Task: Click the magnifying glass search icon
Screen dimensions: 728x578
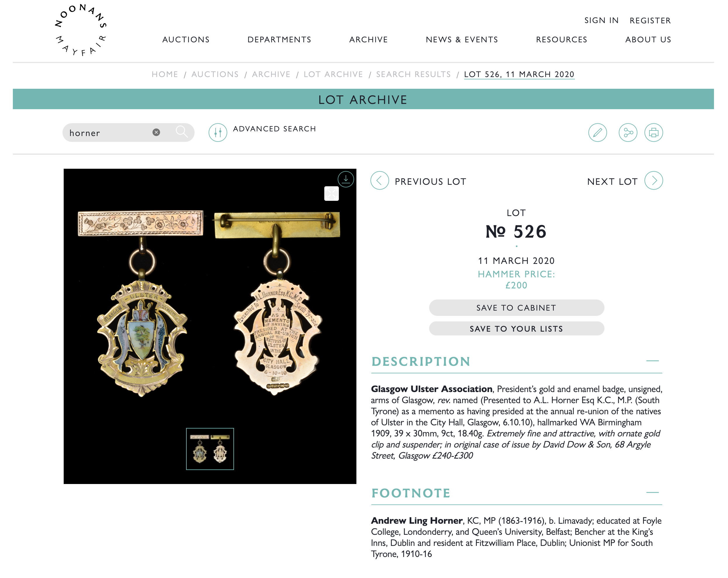Action: coord(182,132)
